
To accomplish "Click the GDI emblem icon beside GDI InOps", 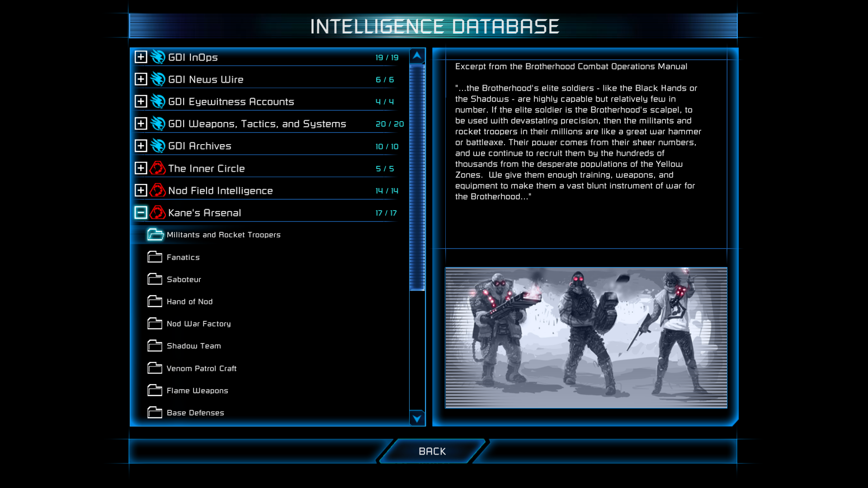I will (x=158, y=57).
